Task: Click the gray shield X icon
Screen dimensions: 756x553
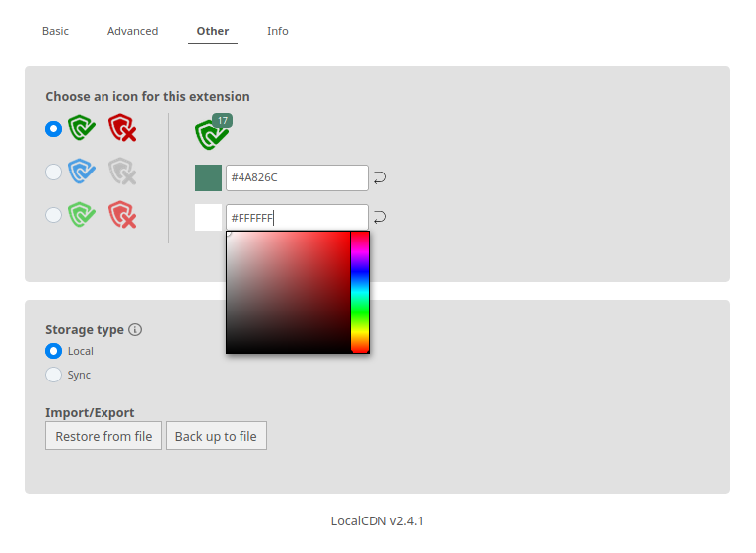Action: (x=122, y=172)
